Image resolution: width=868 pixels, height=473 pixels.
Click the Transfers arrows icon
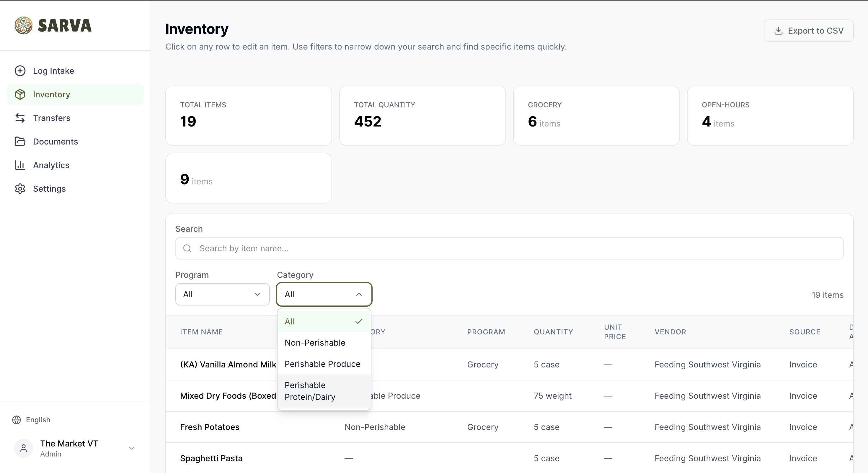20,118
